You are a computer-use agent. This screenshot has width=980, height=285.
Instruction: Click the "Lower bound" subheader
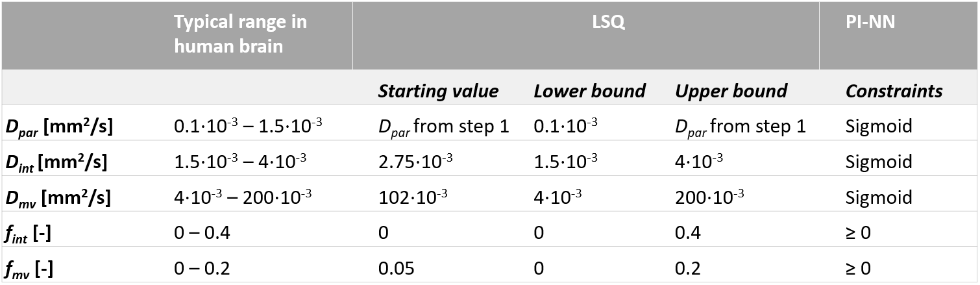(x=589, y=91)
